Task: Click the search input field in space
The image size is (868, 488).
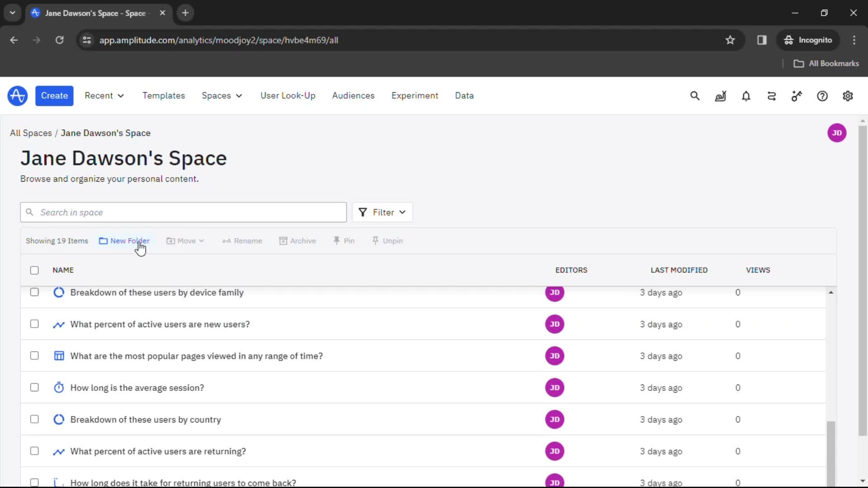Action: pos(183,212)
